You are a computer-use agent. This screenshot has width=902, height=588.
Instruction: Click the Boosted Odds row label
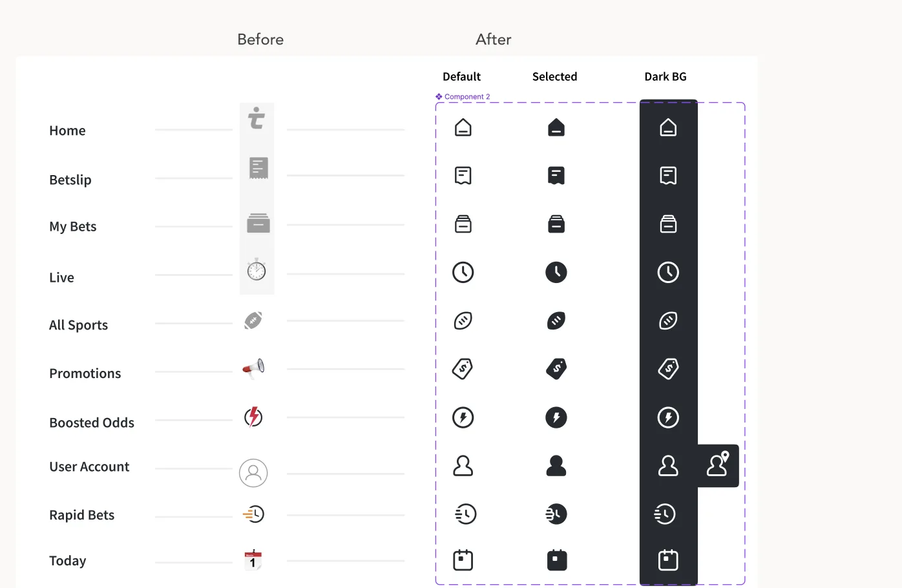(92, 423)
